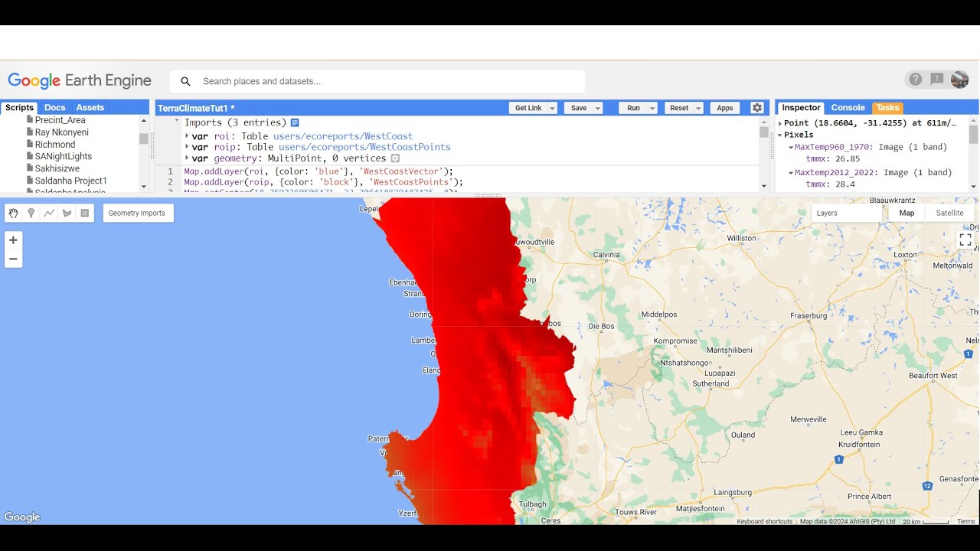Run the script
The image size is (980, 551).
[x=633, y=108]
